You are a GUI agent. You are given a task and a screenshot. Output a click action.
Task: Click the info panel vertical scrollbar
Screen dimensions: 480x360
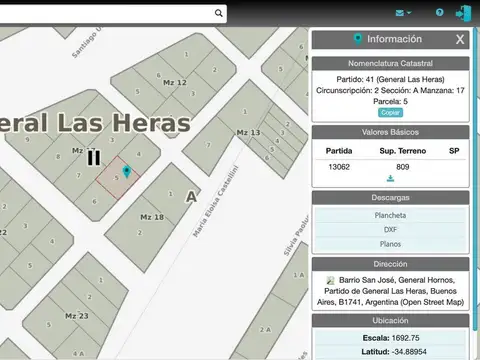(475, 180)
